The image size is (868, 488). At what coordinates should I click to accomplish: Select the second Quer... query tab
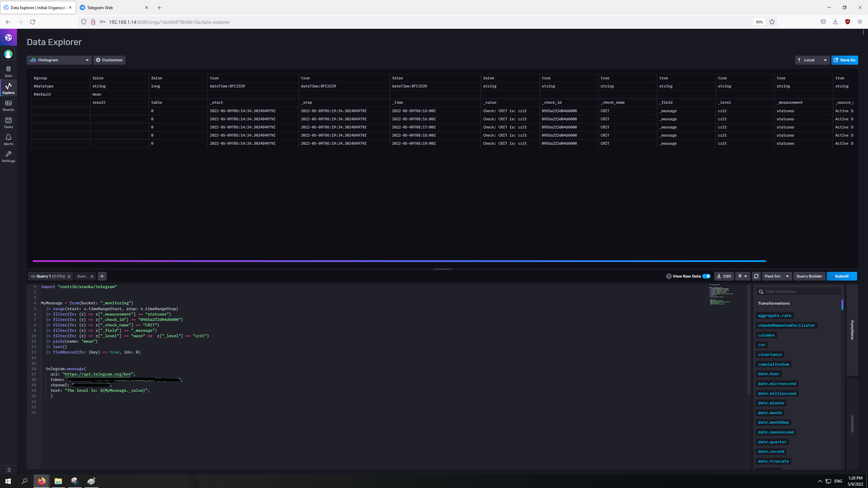pyautogui.click(x=82, y=276)
